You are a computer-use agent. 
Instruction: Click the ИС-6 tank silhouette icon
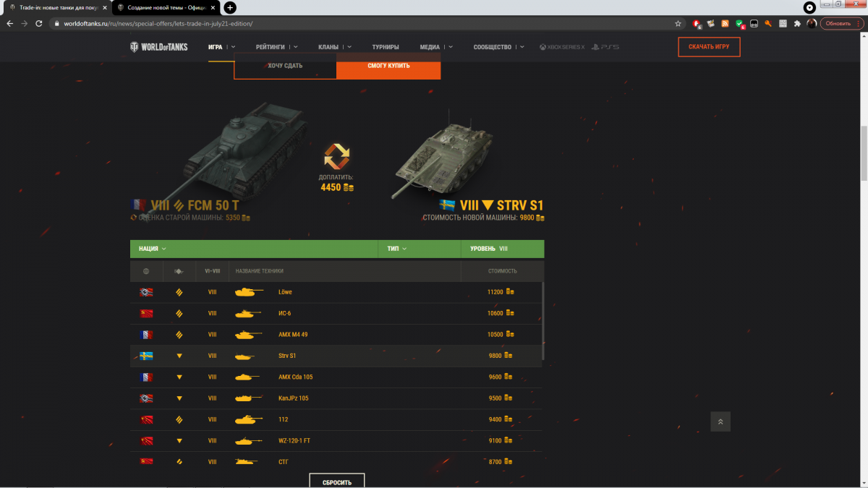[247, 313]
